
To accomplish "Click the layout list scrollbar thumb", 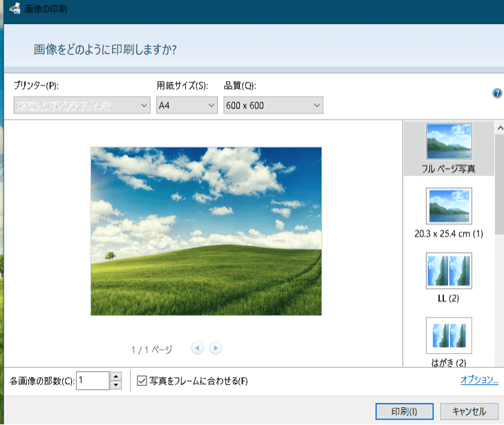I will (500, 185).
